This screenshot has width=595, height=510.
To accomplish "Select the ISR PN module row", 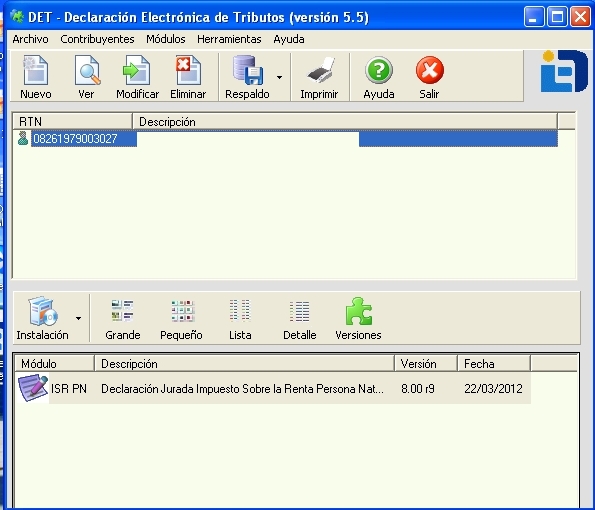I will coord(273,389).
